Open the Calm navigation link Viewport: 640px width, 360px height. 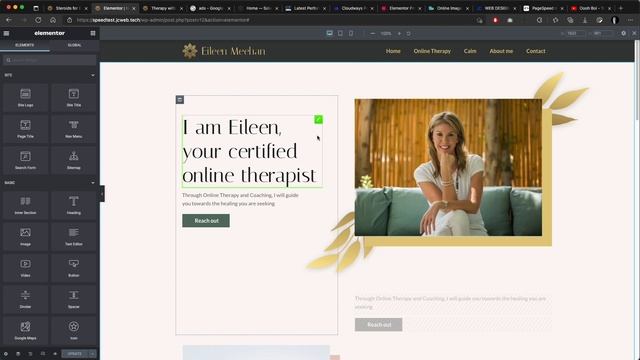pyautogui.click(x=470, y=51)
